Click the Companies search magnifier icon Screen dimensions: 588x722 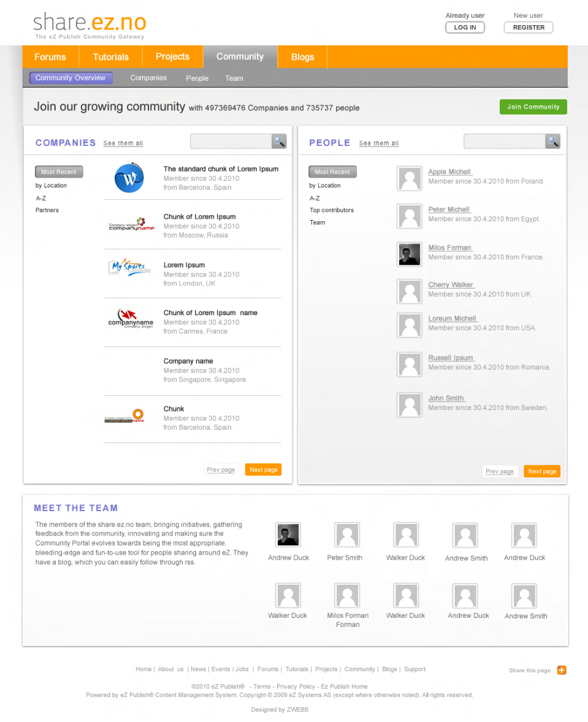click(279, 142)
